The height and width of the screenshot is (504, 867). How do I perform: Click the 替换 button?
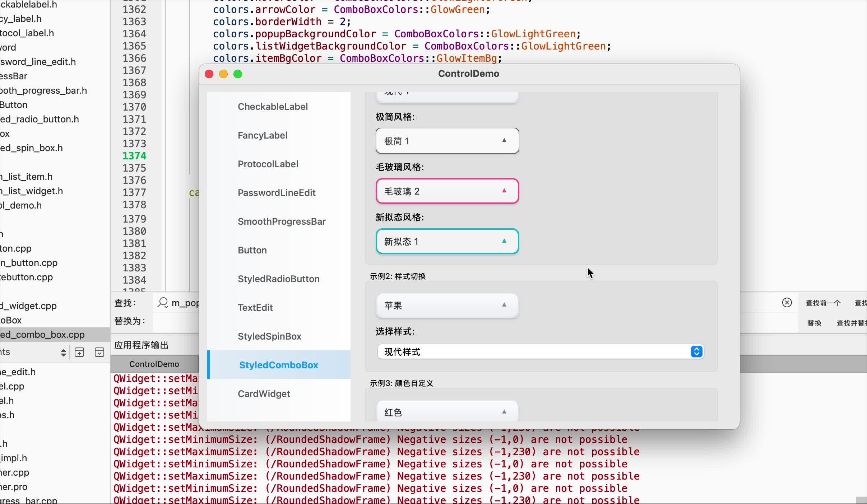(814, 323)
